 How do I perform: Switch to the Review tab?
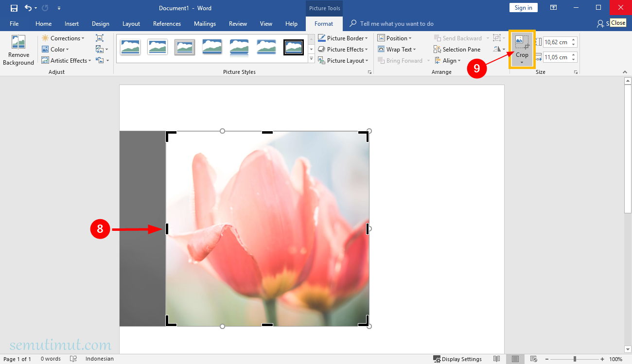click(x=238, y=23)
